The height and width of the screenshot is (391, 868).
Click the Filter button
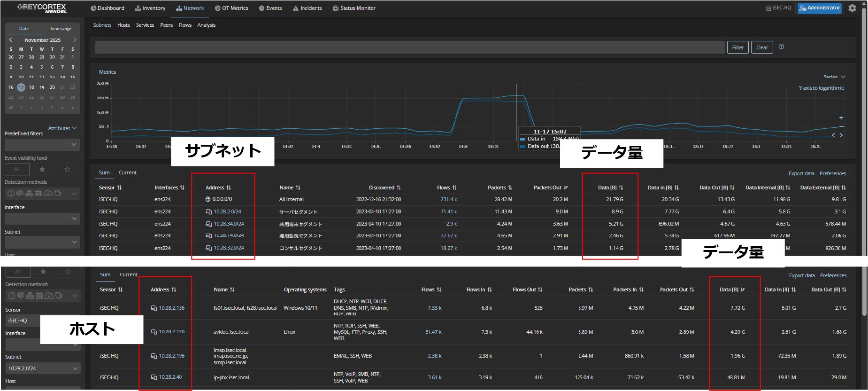tap(737, 47)
